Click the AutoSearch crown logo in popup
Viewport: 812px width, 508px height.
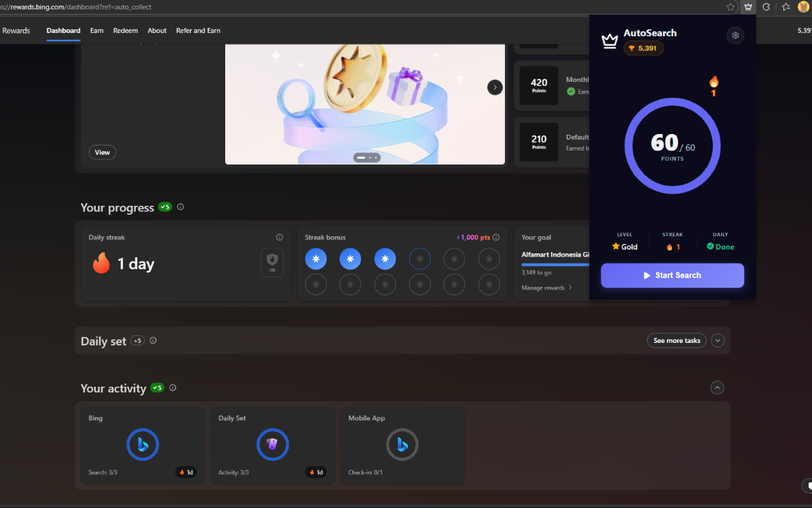point(610,41)
